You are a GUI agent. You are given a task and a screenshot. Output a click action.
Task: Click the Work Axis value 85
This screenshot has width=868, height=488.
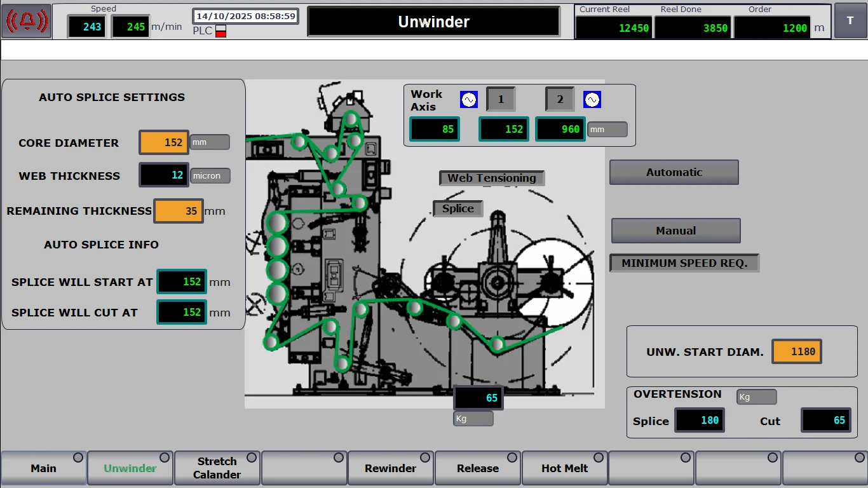click(x=435, y=129)
